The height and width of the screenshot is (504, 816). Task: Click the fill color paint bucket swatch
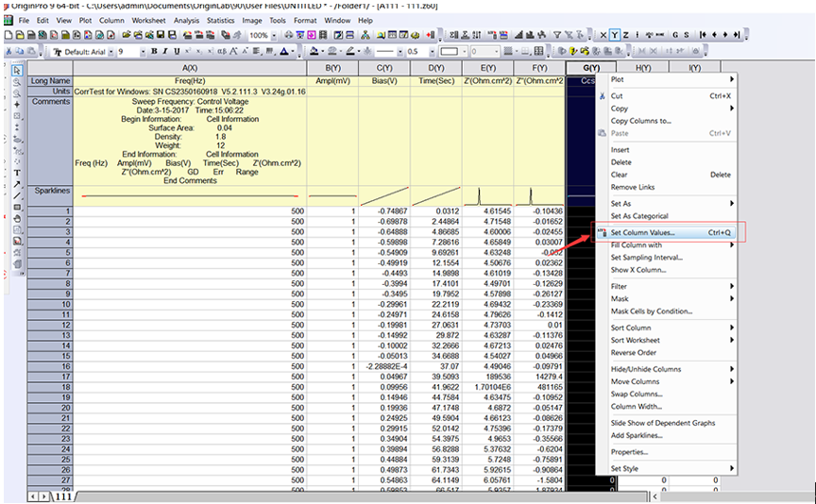coord(314,51)
